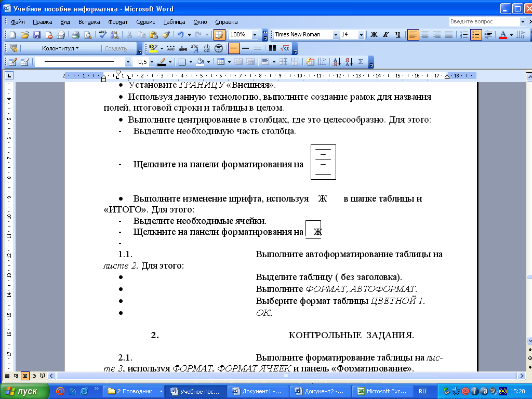Expand undo history dropdown arrow
The image size is (532, 399).
(x=189, y=35)
